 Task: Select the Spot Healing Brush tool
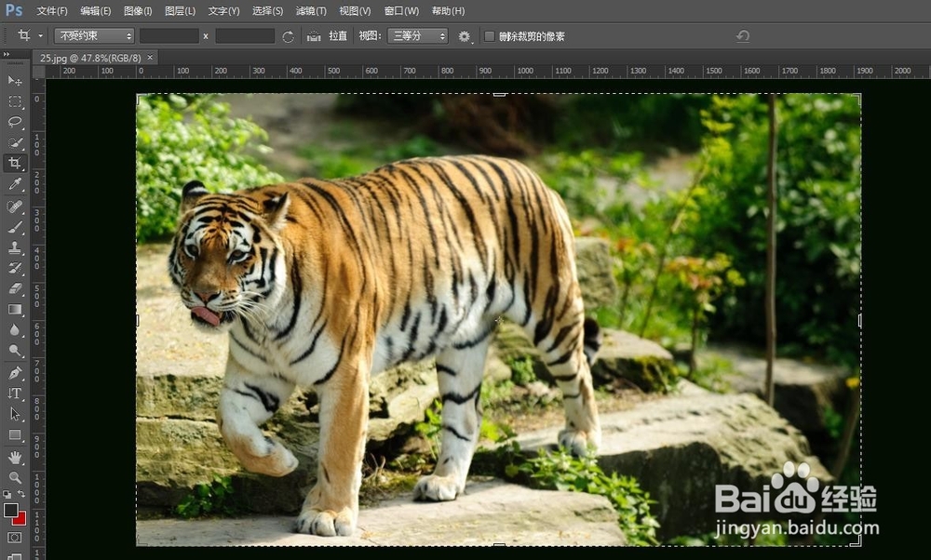tap(15, 206)
